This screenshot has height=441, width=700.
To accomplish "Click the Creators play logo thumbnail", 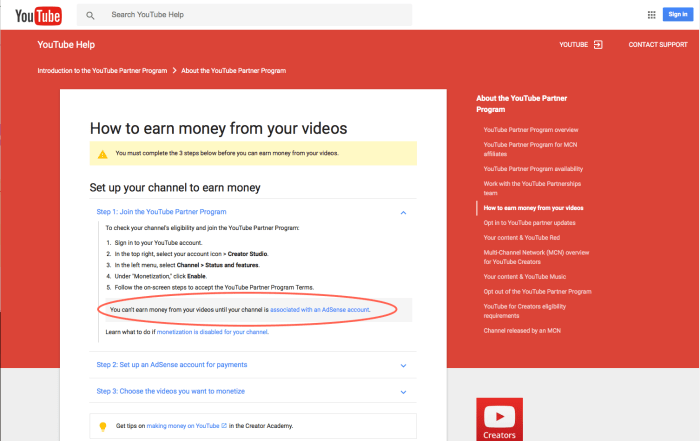I will point(499,419).
